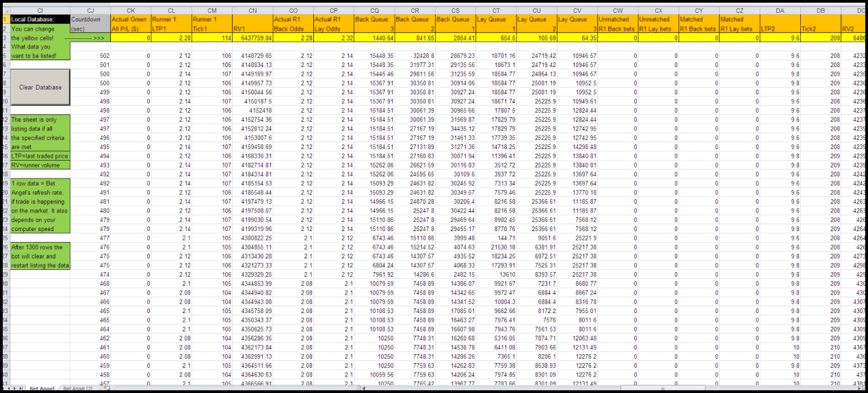Screen dimensions: 868x393
Task: Select column header CT
Action: click(x=496, y=11)
